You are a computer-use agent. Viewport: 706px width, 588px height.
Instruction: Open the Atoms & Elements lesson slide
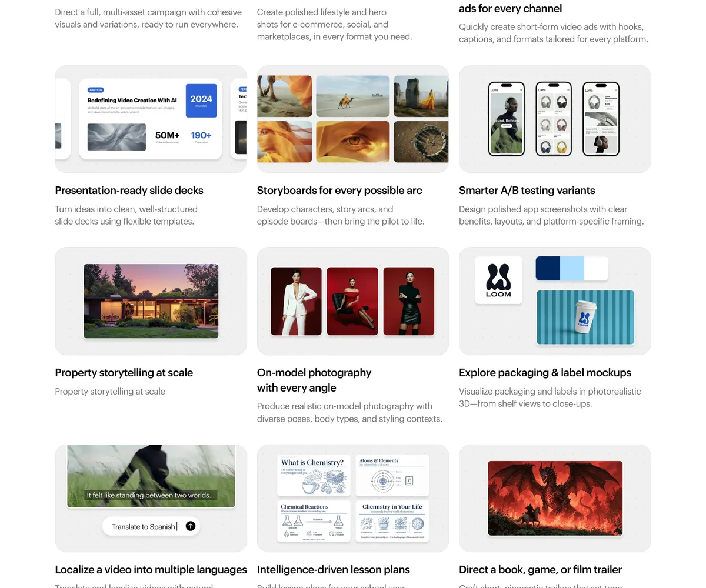392,475
